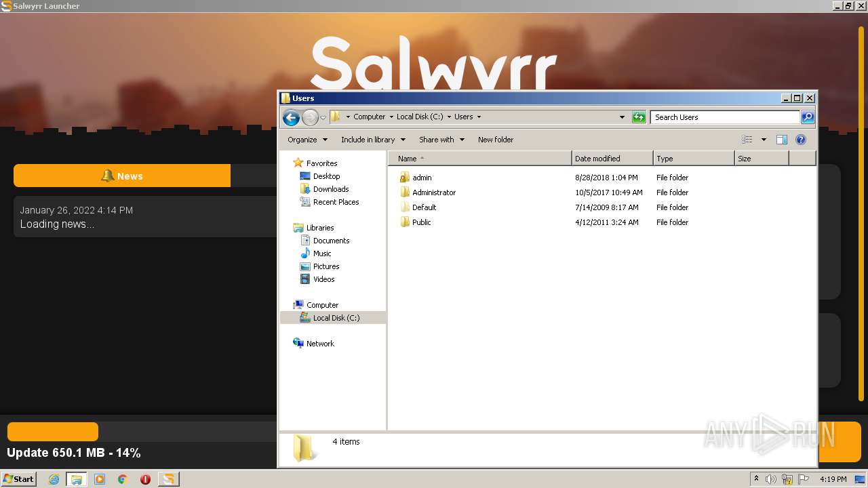868x488 pixels.
Task: Open the Music library
Action: (x=322, y=253)
